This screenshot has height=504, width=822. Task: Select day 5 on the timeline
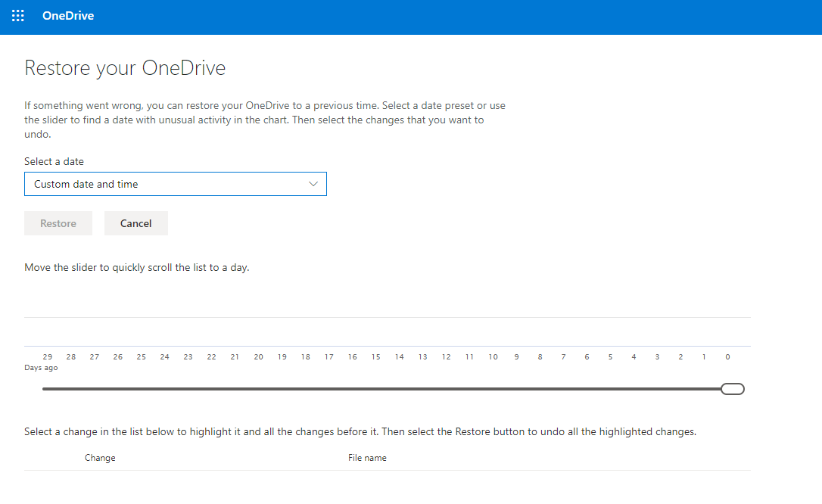point(610,357)
